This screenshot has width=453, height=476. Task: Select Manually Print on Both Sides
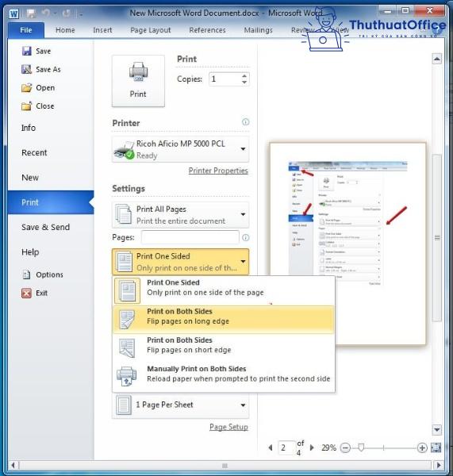(224, 376)
